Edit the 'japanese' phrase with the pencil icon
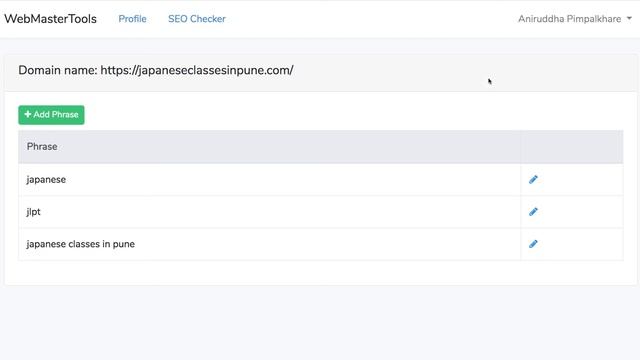 pos(533,180)
